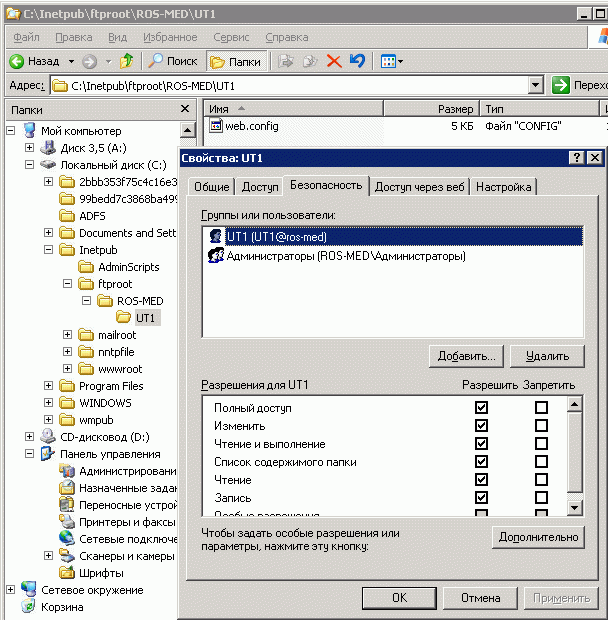Expand the Диск 3,5 (A:) node
Screen dimensions: 608x620
(x=29, y=147)
